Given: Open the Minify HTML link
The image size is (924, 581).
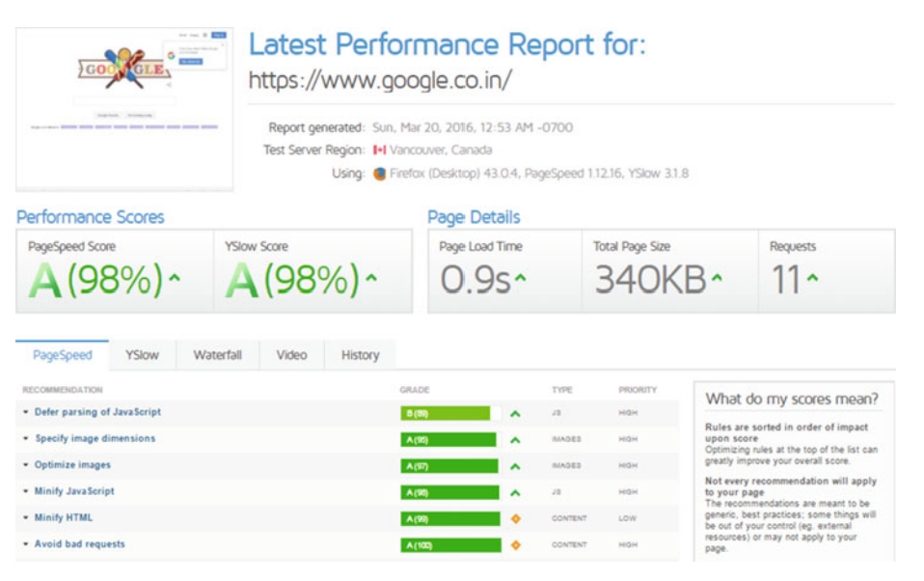Looking at the screenshot, I should pyautogui.click(x=64, y=517).
